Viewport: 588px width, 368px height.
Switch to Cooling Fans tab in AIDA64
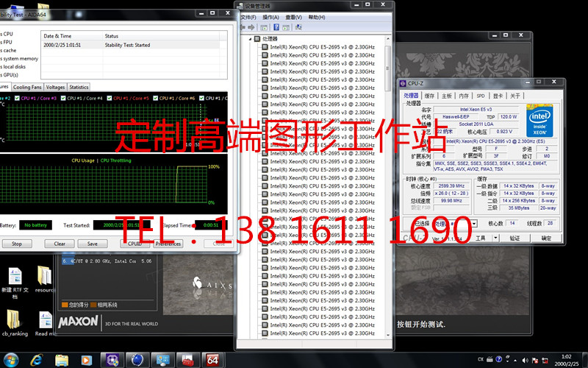(x=27, y=87)
